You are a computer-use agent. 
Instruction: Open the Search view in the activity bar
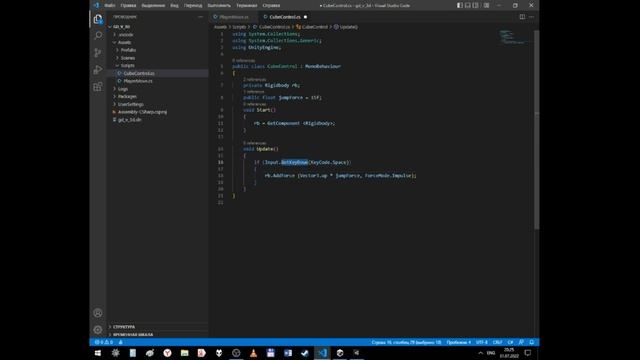click(98, 36)
